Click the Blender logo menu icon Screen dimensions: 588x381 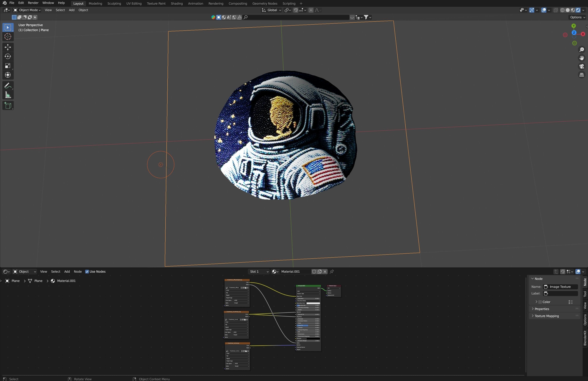[x=4, y=3]
